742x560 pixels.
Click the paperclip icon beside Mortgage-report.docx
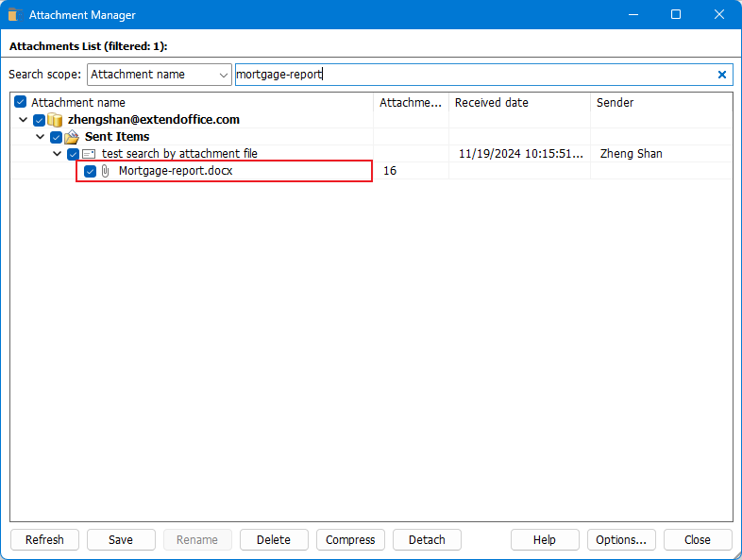(106, 171)
